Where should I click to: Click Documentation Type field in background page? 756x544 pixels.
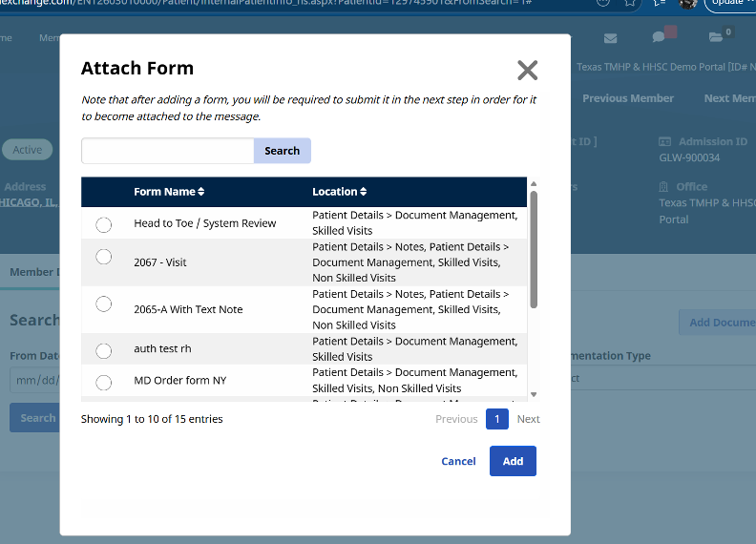[x=663, y=378]
